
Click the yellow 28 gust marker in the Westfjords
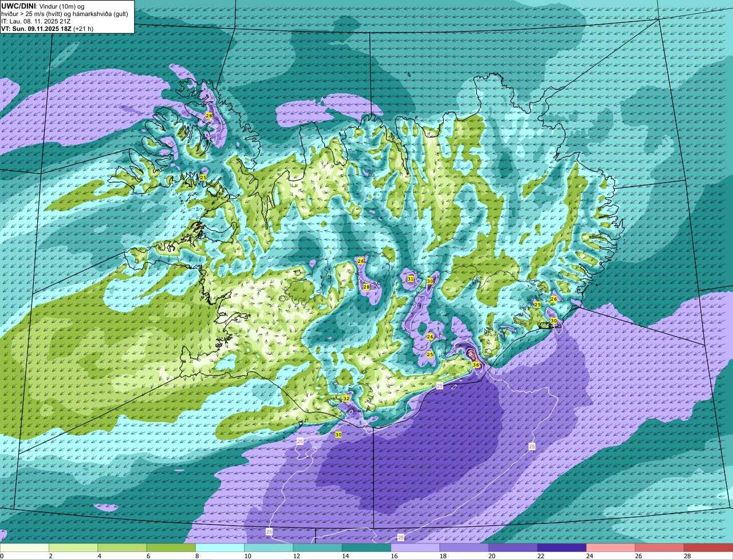208,116
